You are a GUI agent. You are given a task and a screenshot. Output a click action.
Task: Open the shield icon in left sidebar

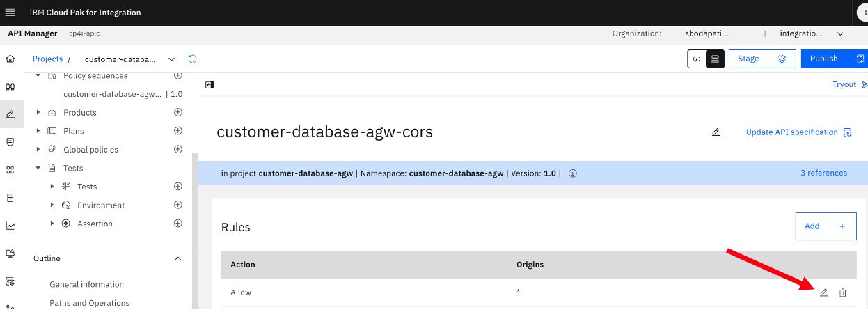point(10,142)
